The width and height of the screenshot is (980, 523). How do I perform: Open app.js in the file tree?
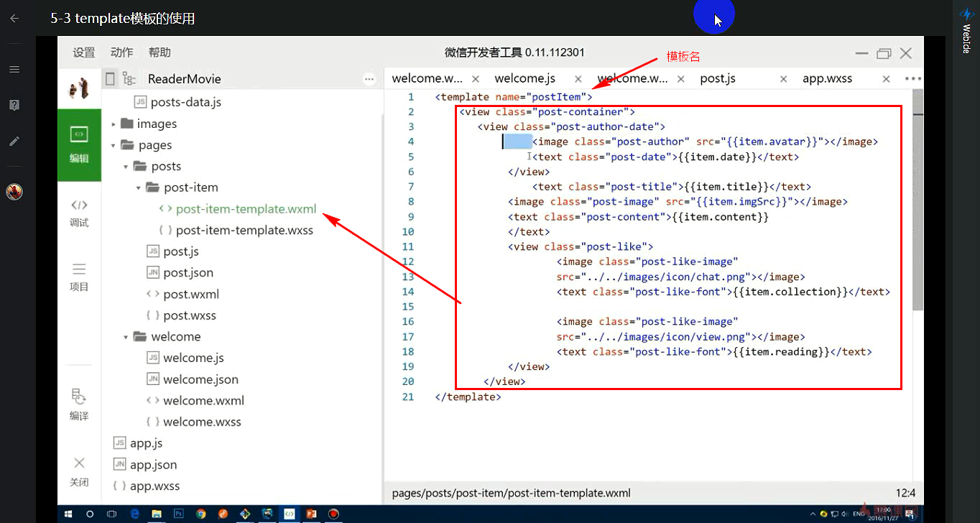click(138, 443)
